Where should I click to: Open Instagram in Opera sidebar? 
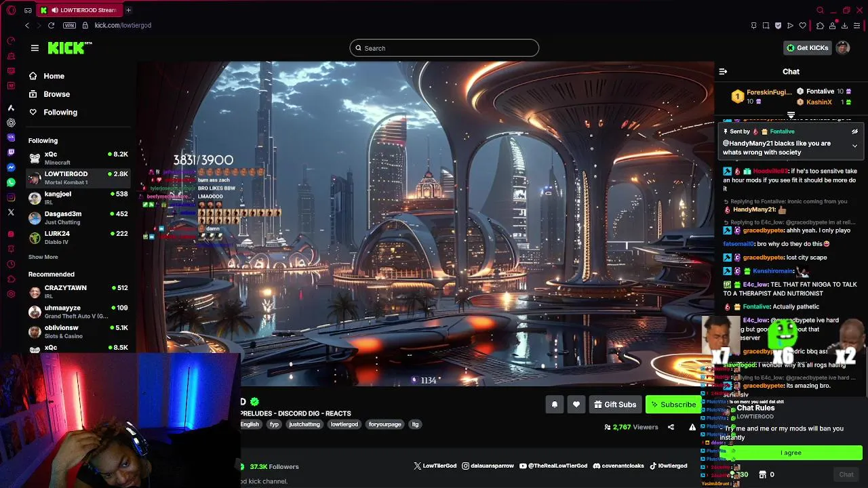coord(11,197)
